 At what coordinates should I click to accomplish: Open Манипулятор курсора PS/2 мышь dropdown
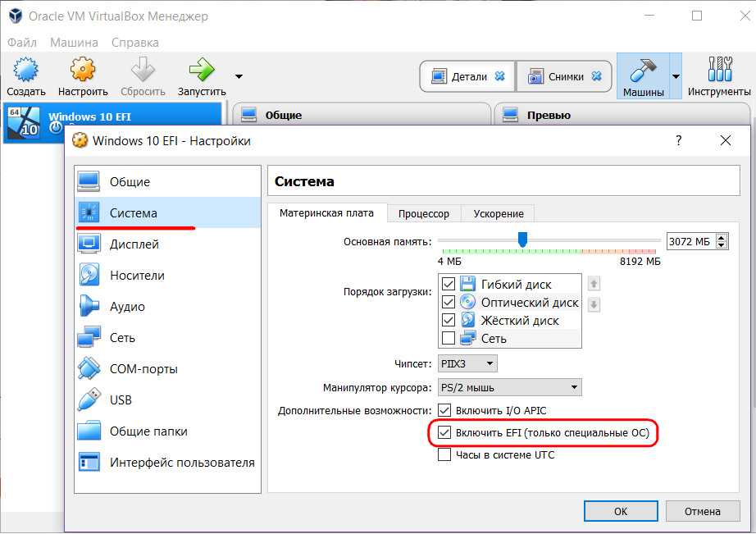click(510, 387)
